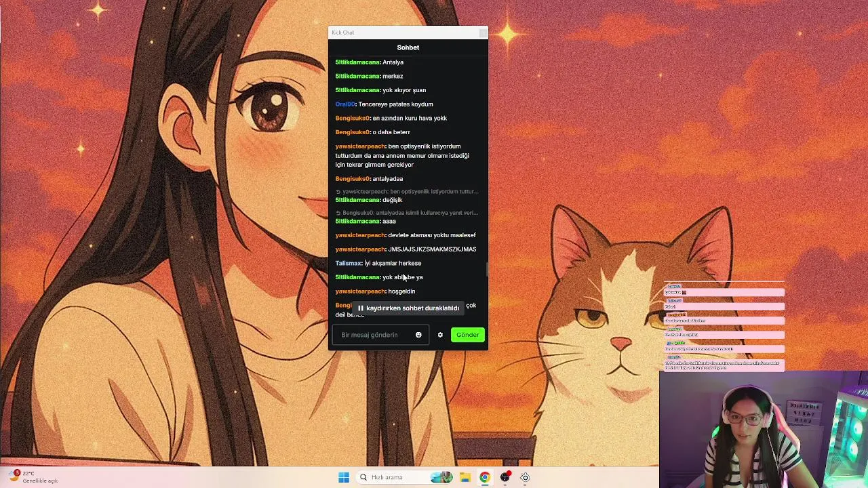Click the 'Hızlı arama' taskbar search box
Viewport: 868px width, 488px height.
pos(404,477)
